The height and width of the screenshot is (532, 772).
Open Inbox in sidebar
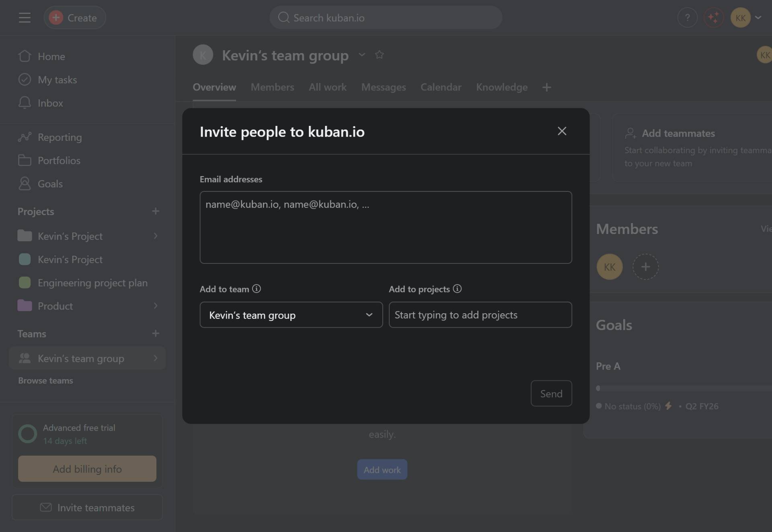coord(87,103)
